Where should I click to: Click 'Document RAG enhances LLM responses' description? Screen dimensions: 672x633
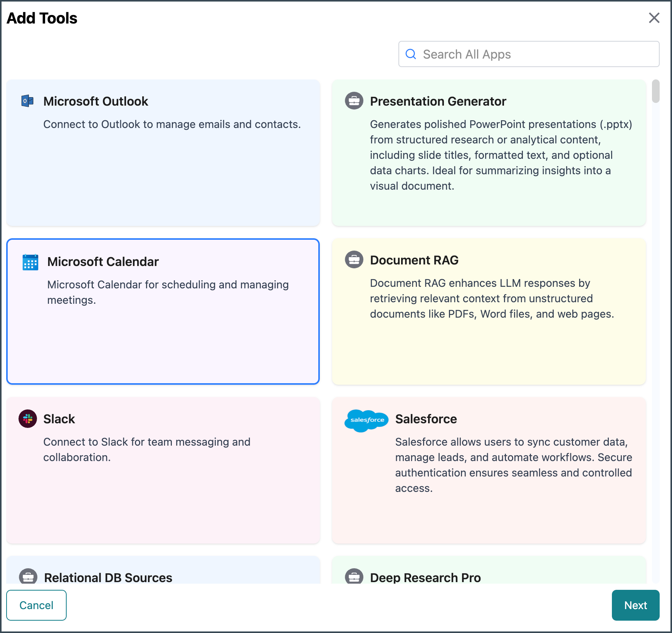coord(492,298)
